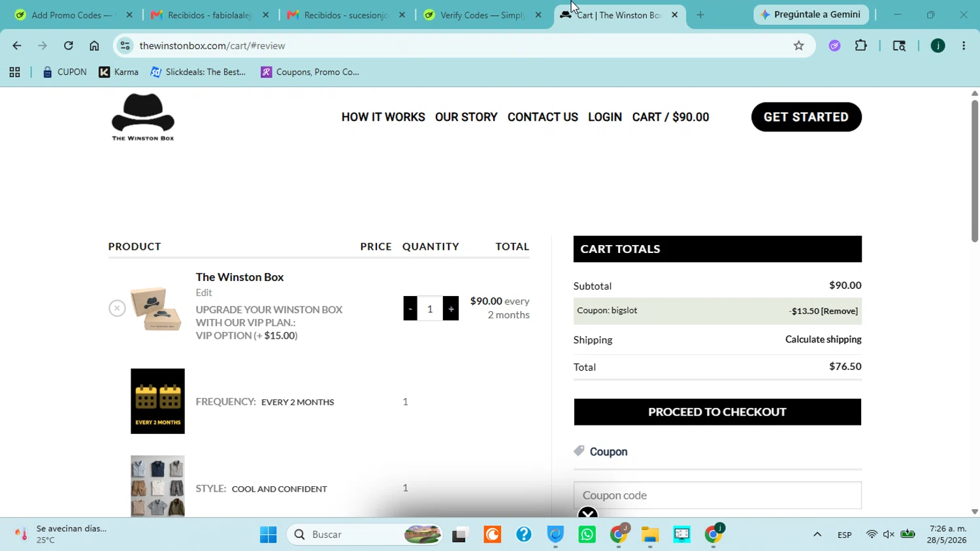The image size is (980, 551).
Task: Close the Cart | The Winston Box tab
Action: [675, 15]
